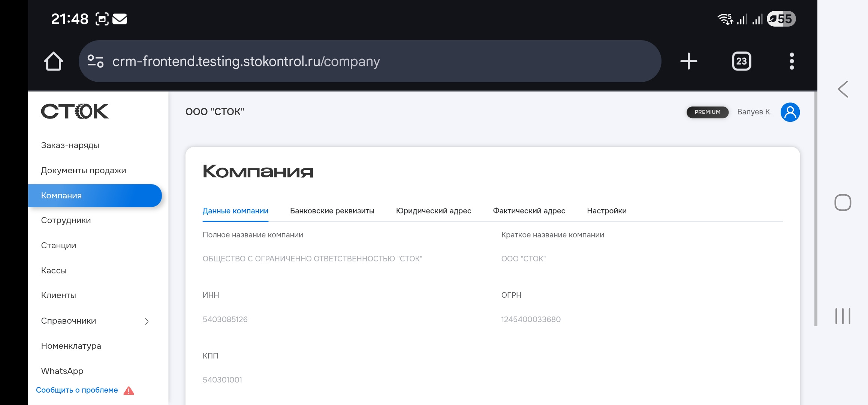
Task: Open the tab switcher showing 23 tabs
Action: point(741,61)
